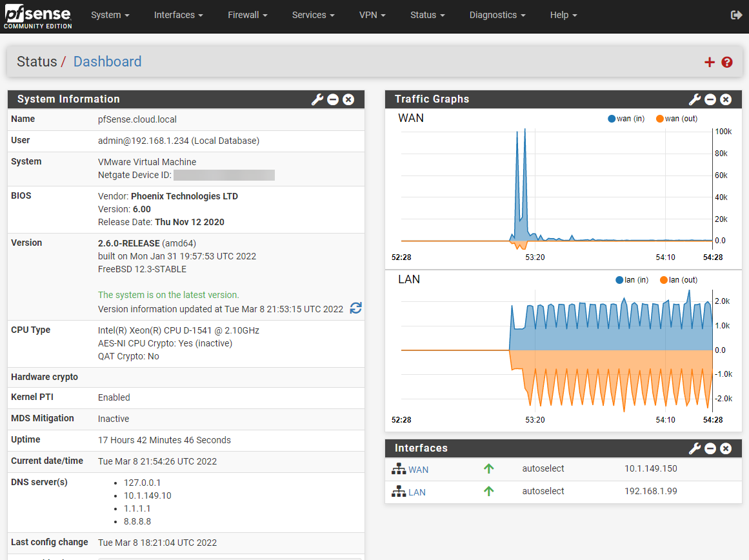This screenshot has height=560, width=749.
Task: Click the Dashboard breadcrumb link
Action: [107, 61]
